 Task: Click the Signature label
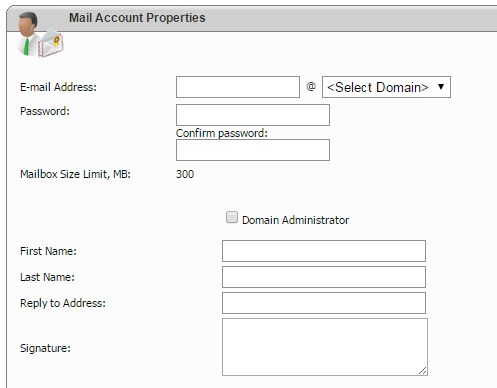click(45, 348)
